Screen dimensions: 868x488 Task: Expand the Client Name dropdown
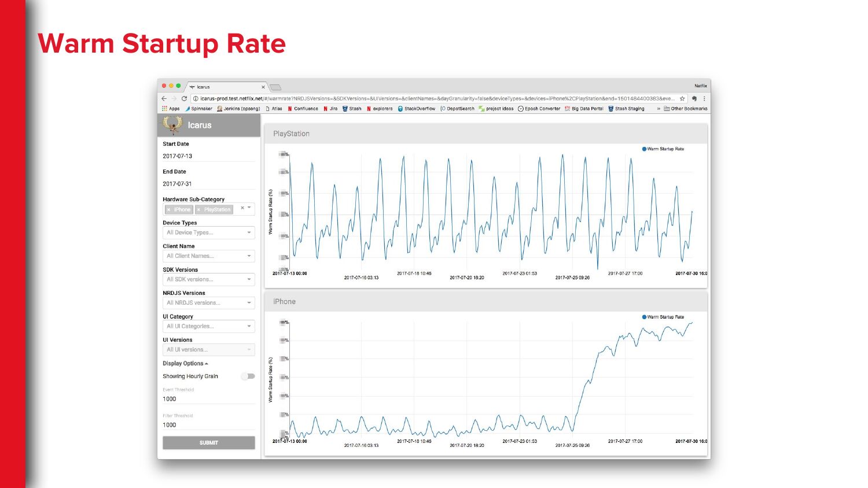(208, 256)
